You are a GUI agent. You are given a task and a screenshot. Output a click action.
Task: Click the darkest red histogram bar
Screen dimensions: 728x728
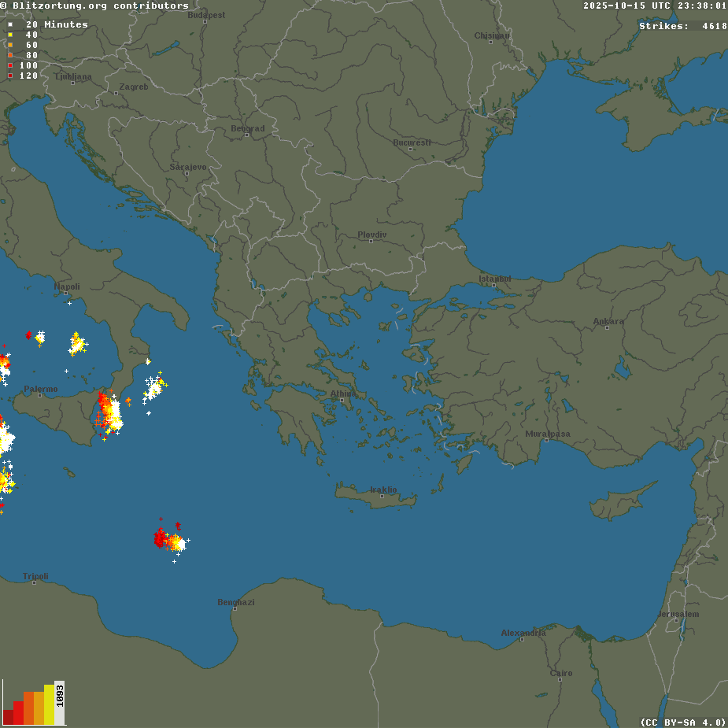9,716
